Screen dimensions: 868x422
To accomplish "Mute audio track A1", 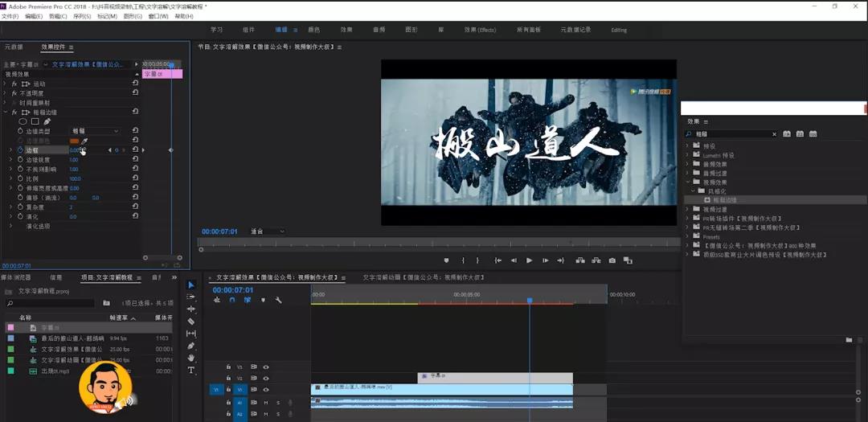I will pos(266,403).
